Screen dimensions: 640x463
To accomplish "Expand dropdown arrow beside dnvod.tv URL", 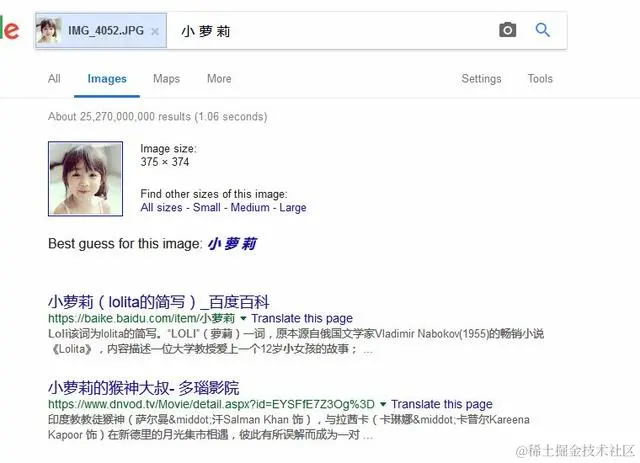I will pyautogui.click(x=383, y=404).
